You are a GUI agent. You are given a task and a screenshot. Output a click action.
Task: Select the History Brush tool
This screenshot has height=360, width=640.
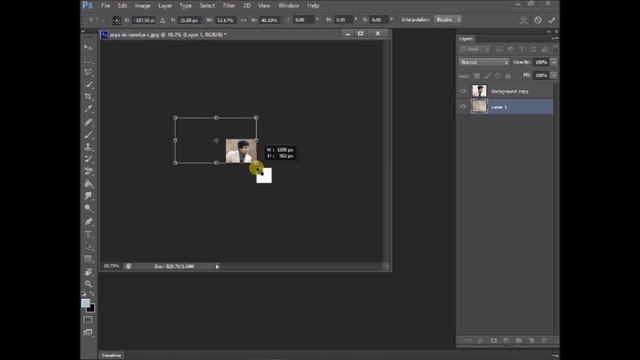(88, 159)
